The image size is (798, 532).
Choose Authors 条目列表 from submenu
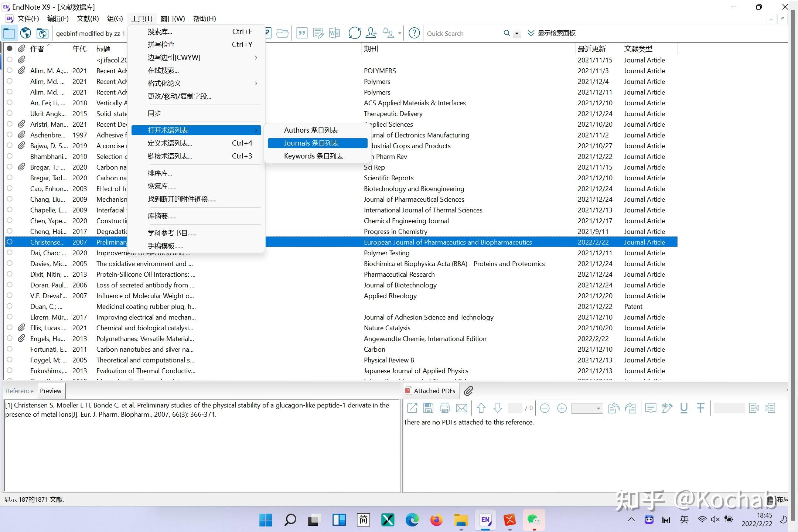tap(317, 130)
